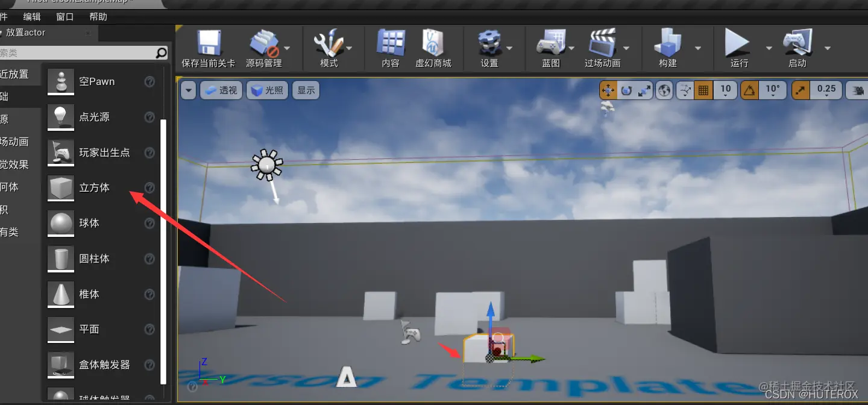Image resolution: width=868 pixels, height=405 pixels.
Task: Expand 运行 play options arrow
Action: coord(769,48)
